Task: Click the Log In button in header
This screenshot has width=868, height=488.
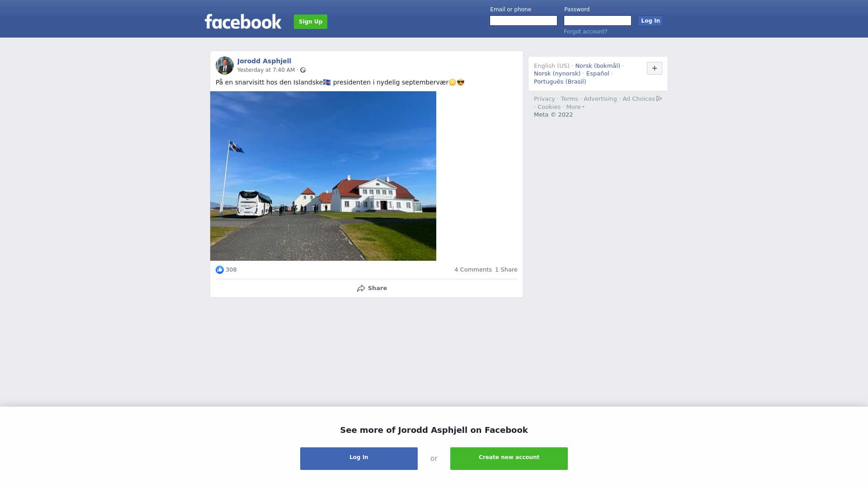Action: coord(651,21)
